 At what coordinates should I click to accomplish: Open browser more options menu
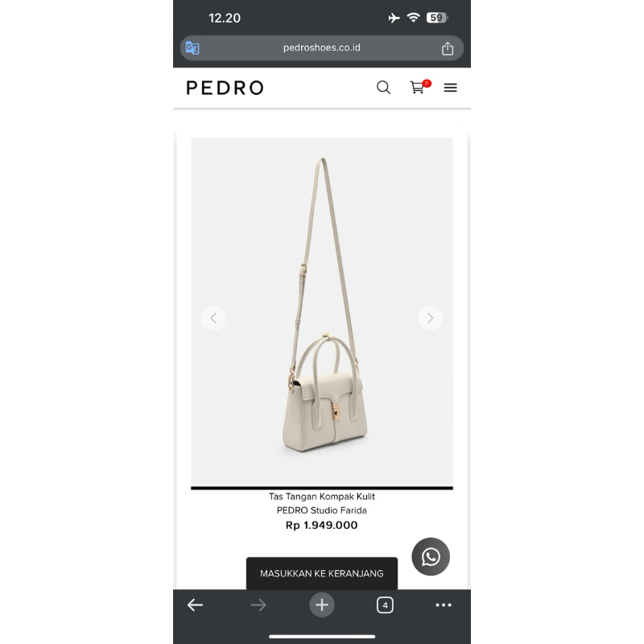coord(444,605)
